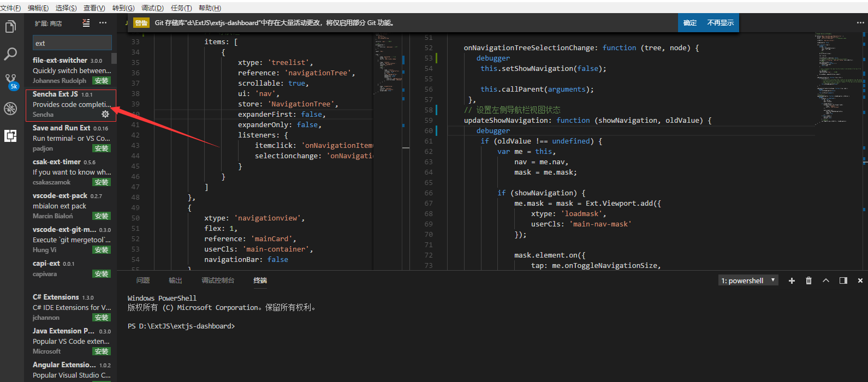Image resolution: width=868 pixels, height=382 pixels.
Task: Click line number 60 in right editor
Action: coord(429,131)
